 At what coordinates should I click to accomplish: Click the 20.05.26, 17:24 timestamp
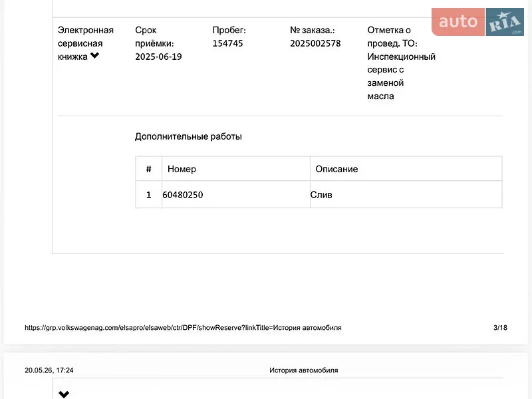click(x=49, y=370)
